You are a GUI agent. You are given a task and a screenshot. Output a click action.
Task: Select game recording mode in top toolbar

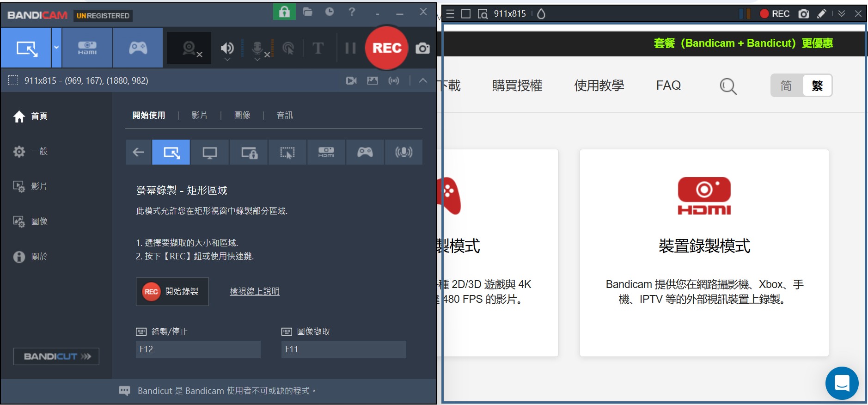pos(138,48)
